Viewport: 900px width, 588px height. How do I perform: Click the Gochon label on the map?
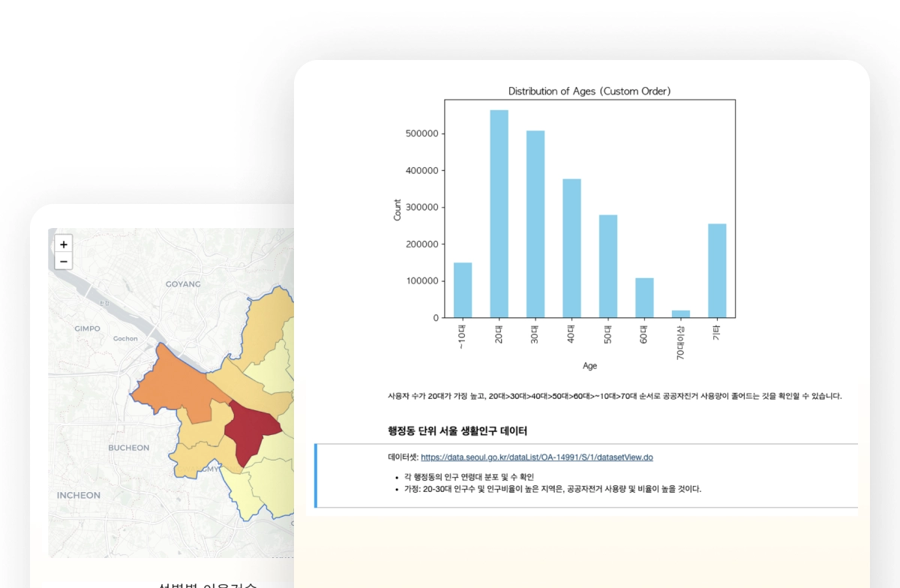[125, 338]
